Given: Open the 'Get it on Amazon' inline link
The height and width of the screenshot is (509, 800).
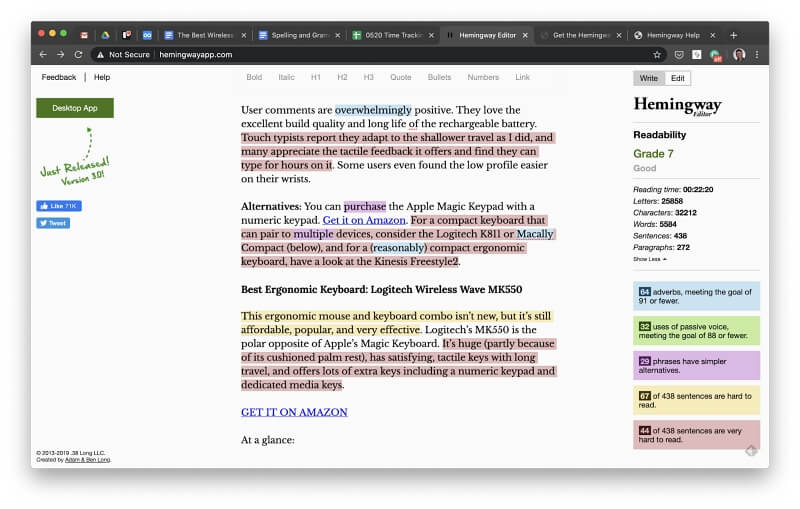Looking at the screenshot, I should (364, 220).
